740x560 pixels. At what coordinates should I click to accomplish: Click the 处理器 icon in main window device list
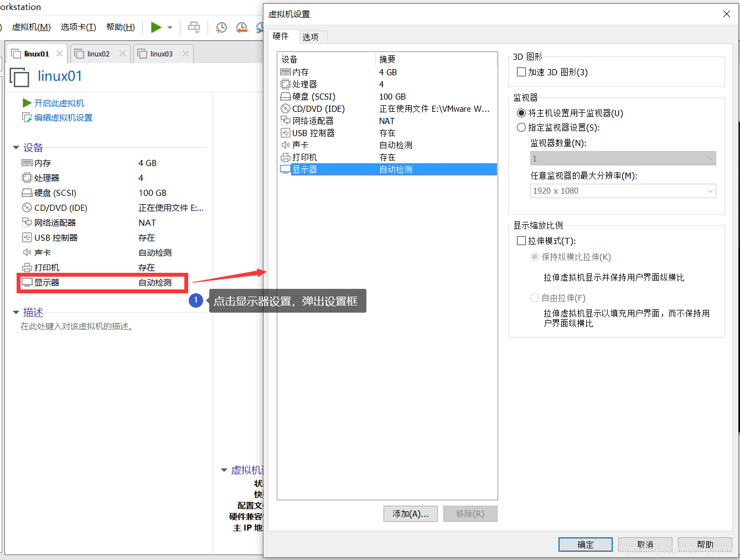point(27,178)
